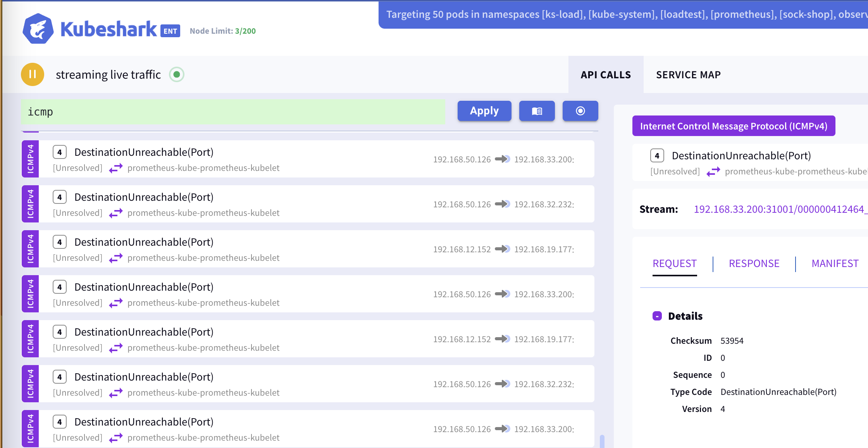Click into the icmp filter field
The image size is (868, 448).
click(232, 112)
